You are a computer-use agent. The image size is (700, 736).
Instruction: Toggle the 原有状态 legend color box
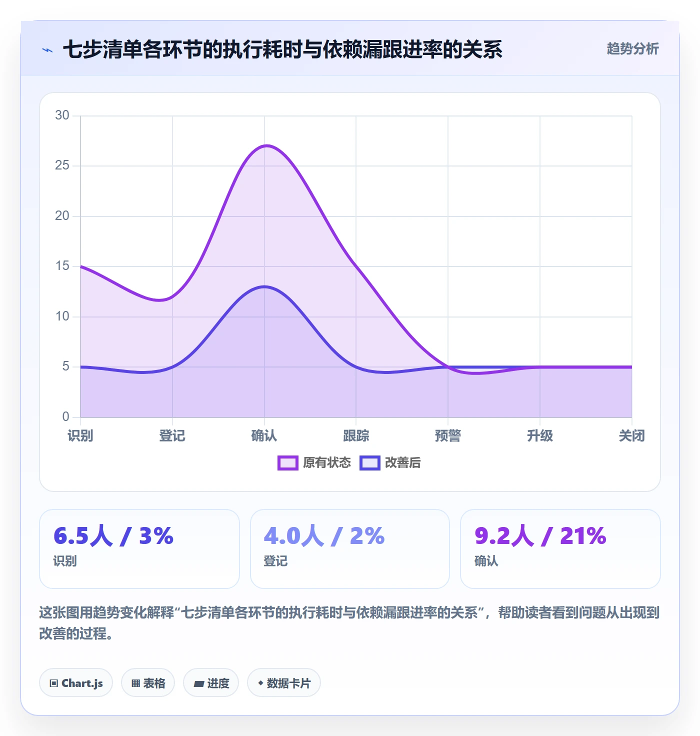pos(287,463)
